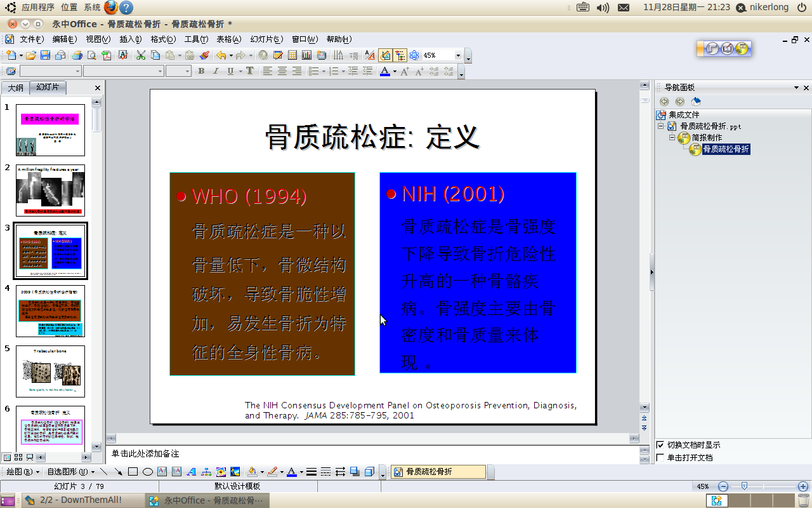Click the 骨质疏松骨折 document tab below drawing toolbar
This screenshot has width=812, height=508.
click(x=438, y=472)
